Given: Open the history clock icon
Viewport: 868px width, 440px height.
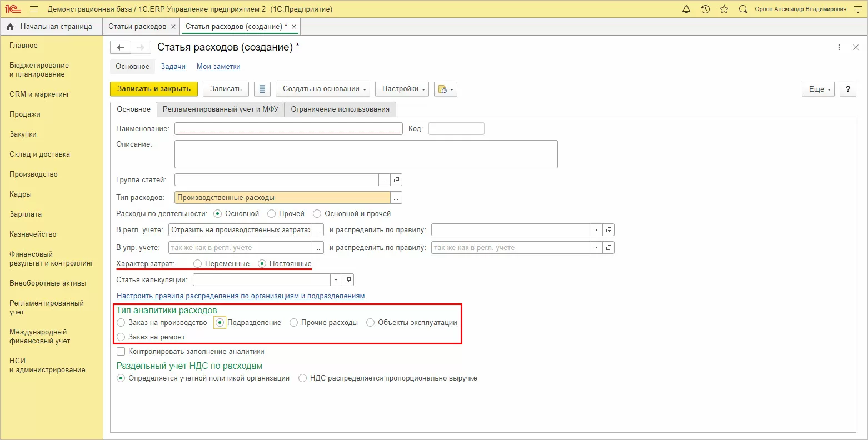Looking at the screenshot, I should (705, 9).
